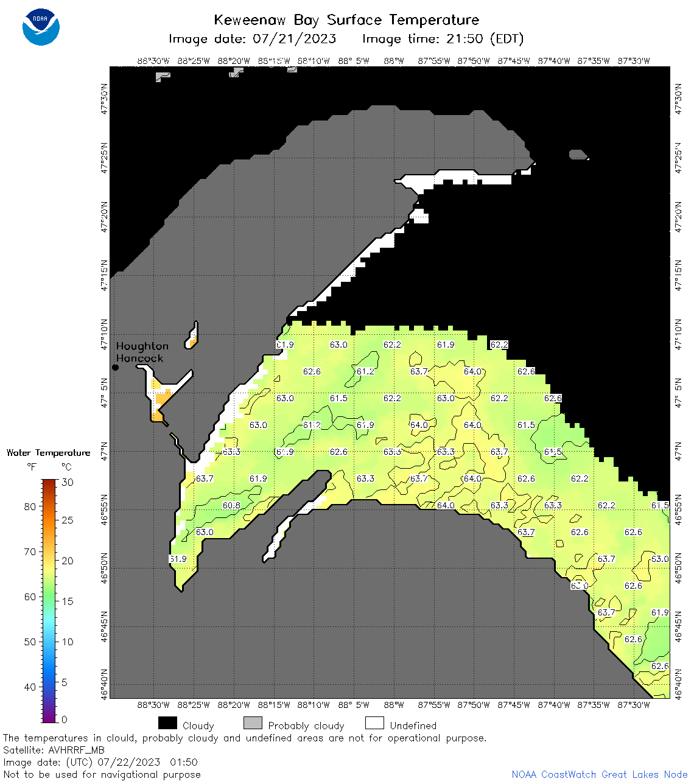This screenshot has height=784, width=694.
Task: Click the Undefined legend text
Action: click(x=413, y=726)
